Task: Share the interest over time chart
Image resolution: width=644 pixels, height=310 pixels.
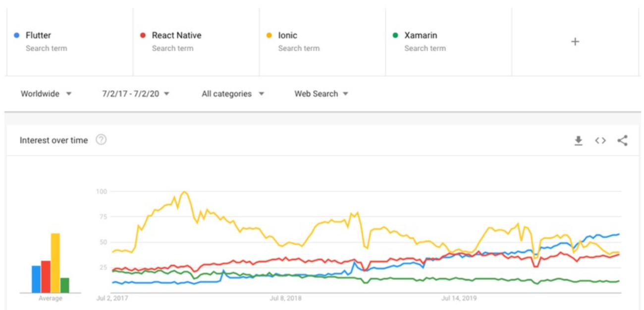Action: [623, 141]
